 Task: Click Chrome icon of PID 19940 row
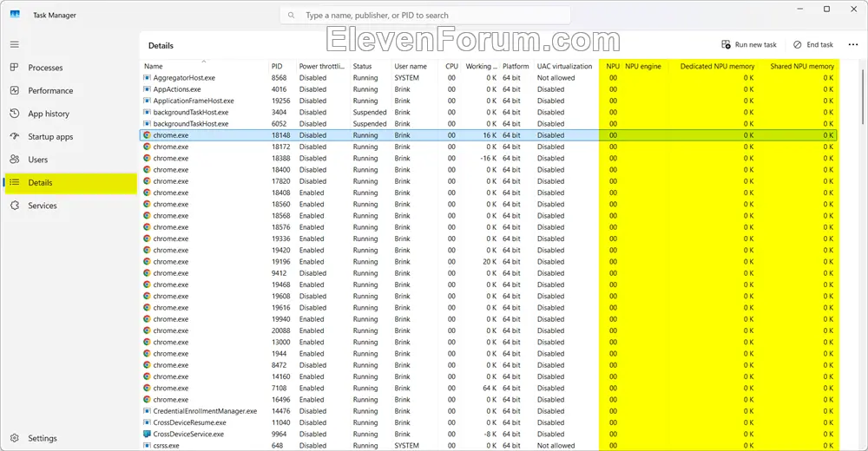(147, 319)
